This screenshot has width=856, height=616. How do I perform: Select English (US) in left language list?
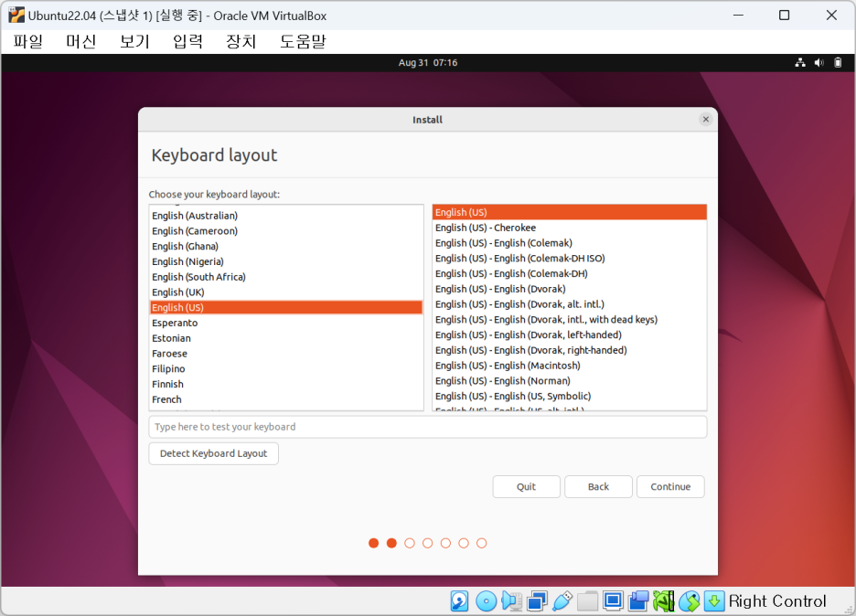[x=286, y=307]
